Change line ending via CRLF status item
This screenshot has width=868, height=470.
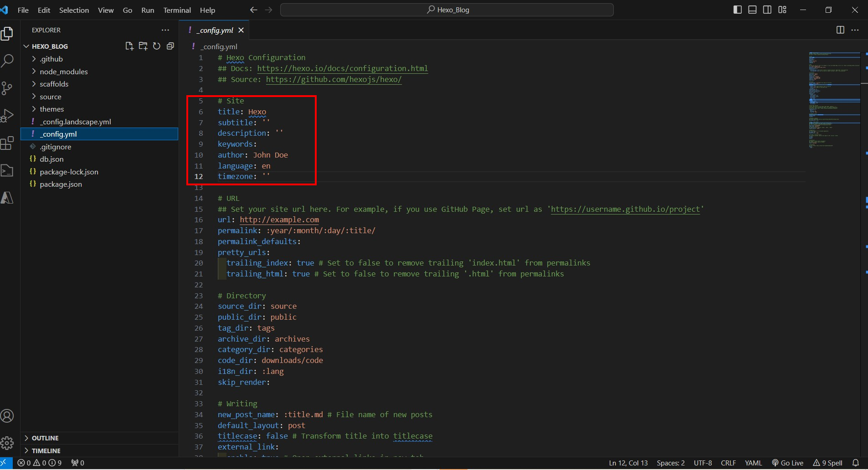(728, 463)
